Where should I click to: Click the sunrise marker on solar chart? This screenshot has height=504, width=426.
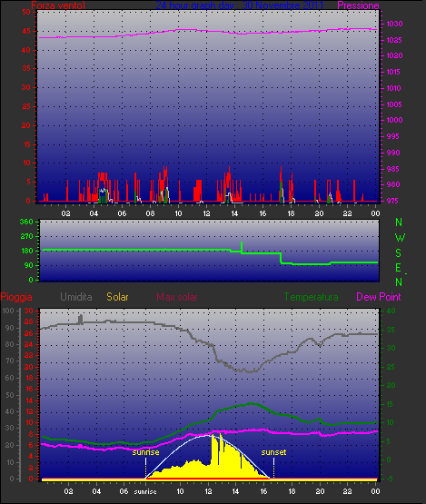[145, 452]
